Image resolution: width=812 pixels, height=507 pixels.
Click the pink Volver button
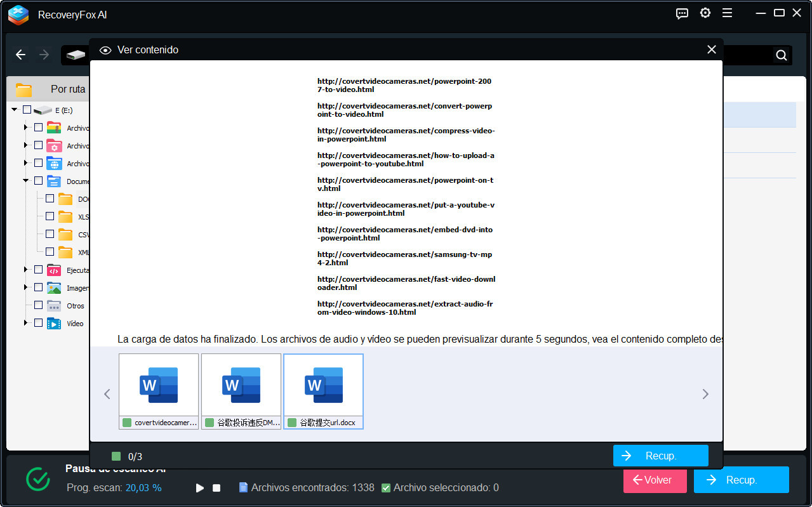[x=655, y=480]
